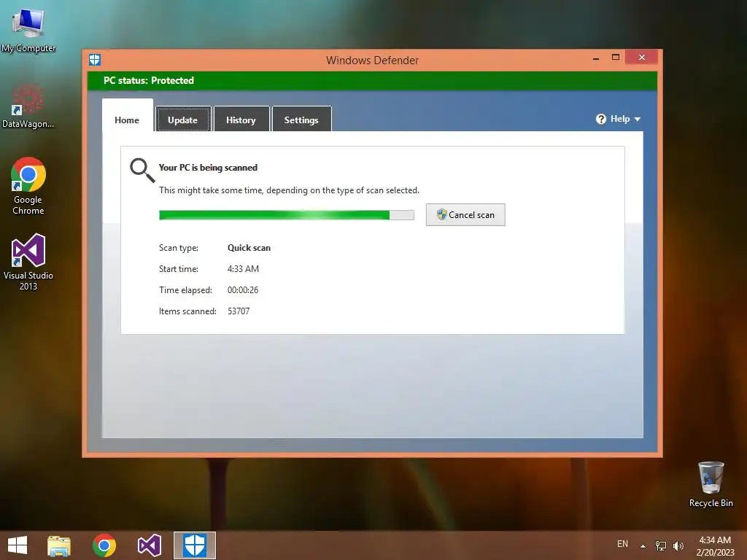Click the 'PC status: Protected' banner
The image size is (747, 560).
pos(372,80)
